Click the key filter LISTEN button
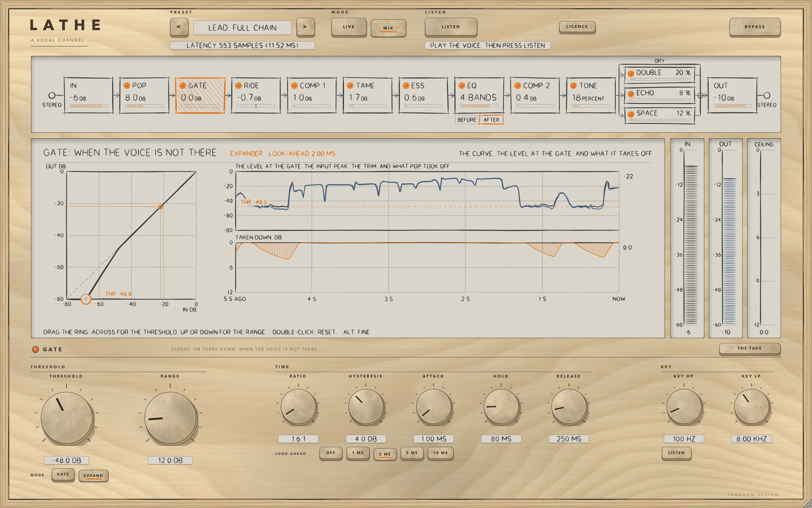The height and width of the screenshot is (508, 812). (x=676, y=453)
